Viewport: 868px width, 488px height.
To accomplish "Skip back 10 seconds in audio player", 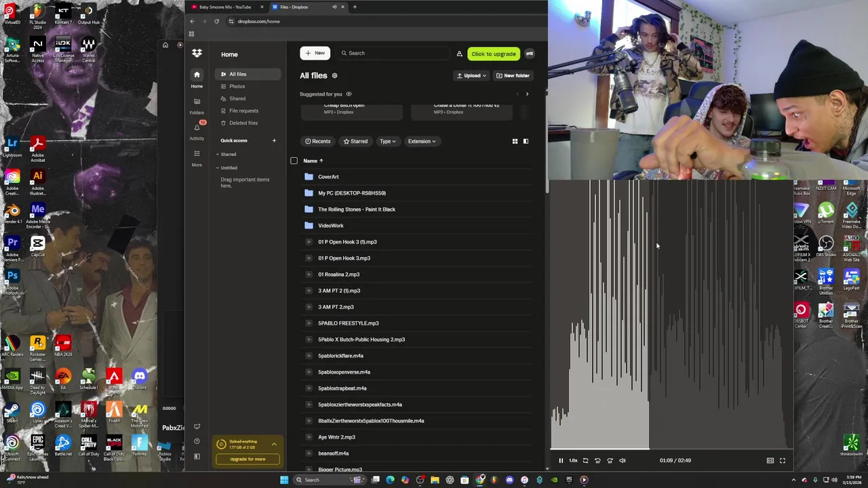I will (x=597, y=460).
